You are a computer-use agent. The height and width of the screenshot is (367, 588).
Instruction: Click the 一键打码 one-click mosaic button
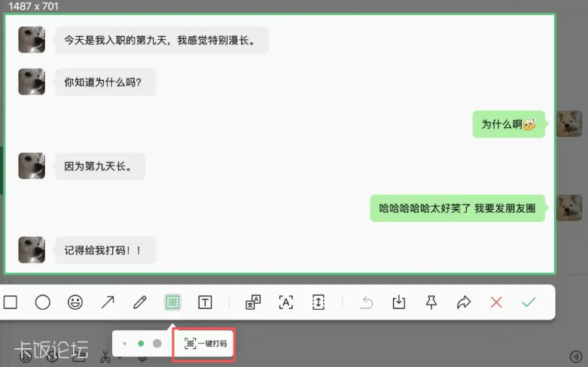point(205,344)
